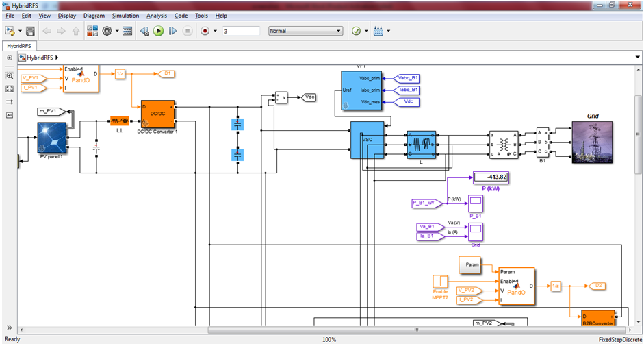Click the HybridRFS breadcrumb path
644x346 pixels.
pyautogui.click(x=40, y=58)
